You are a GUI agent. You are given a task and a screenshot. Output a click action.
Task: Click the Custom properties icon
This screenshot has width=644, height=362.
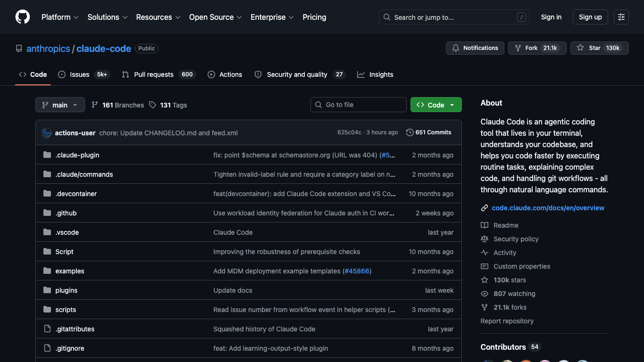click(485, 266)
